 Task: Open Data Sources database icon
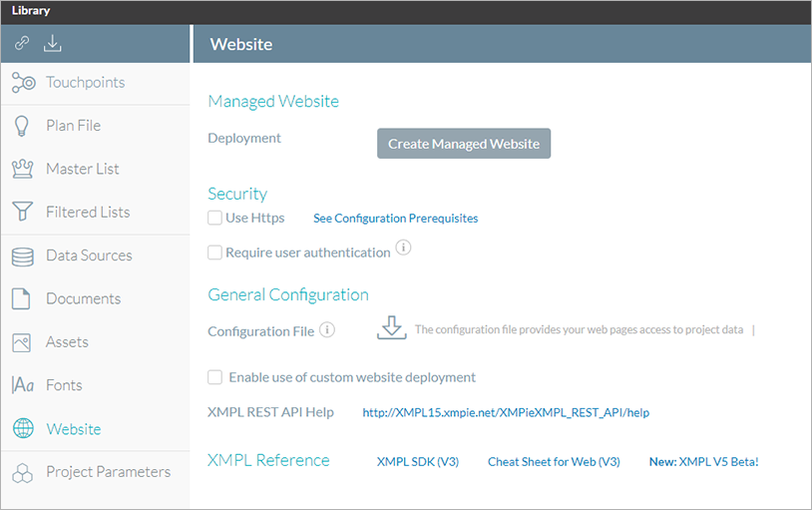(x=22, y=256)
